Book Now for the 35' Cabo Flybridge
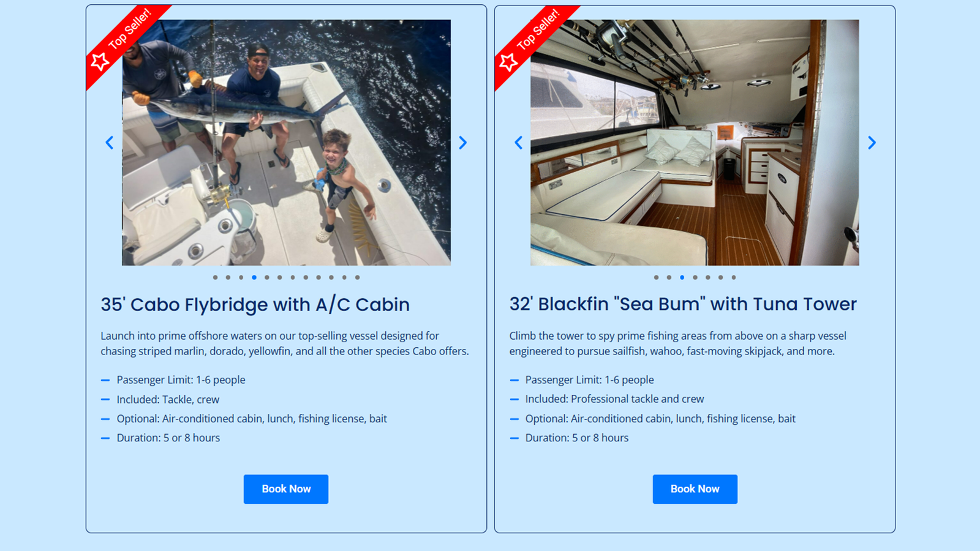The image size is (980, 551). (286, 489)
